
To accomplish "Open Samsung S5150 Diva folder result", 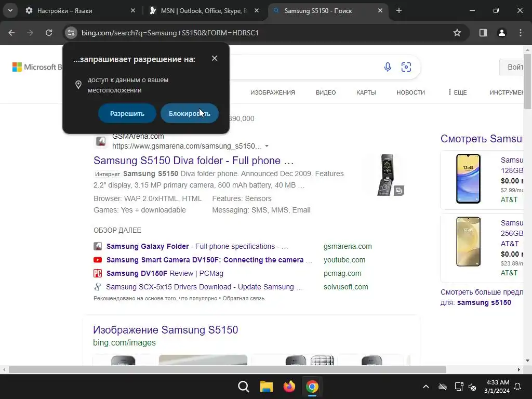I will [193, 160].
